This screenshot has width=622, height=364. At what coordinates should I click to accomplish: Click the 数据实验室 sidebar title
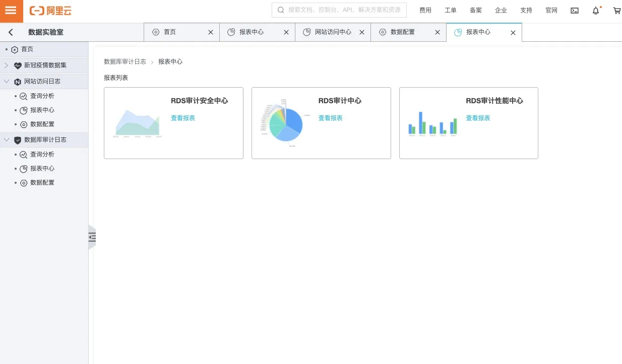pos(46,32)
